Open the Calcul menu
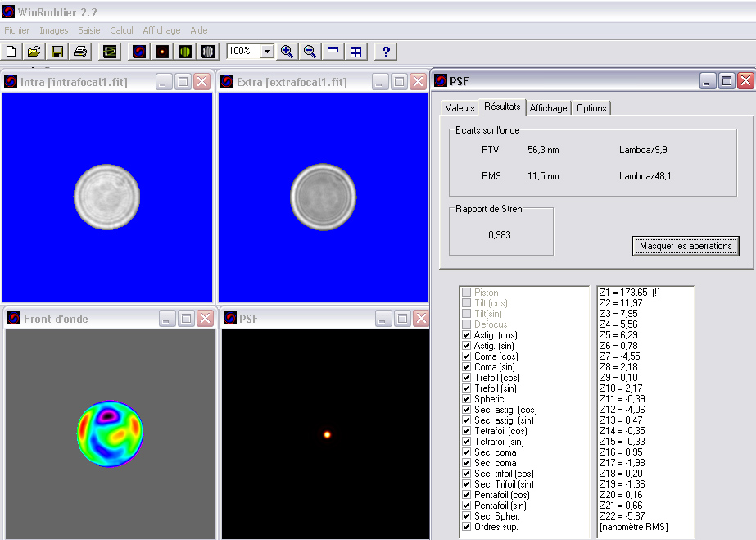The height and width of the screenshot is (540, 756). point(121,30)
